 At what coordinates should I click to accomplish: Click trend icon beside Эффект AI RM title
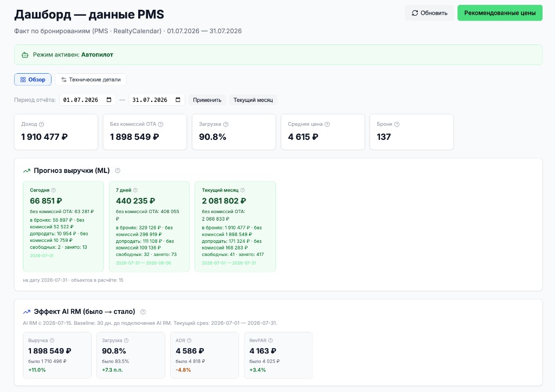point(27,312)
